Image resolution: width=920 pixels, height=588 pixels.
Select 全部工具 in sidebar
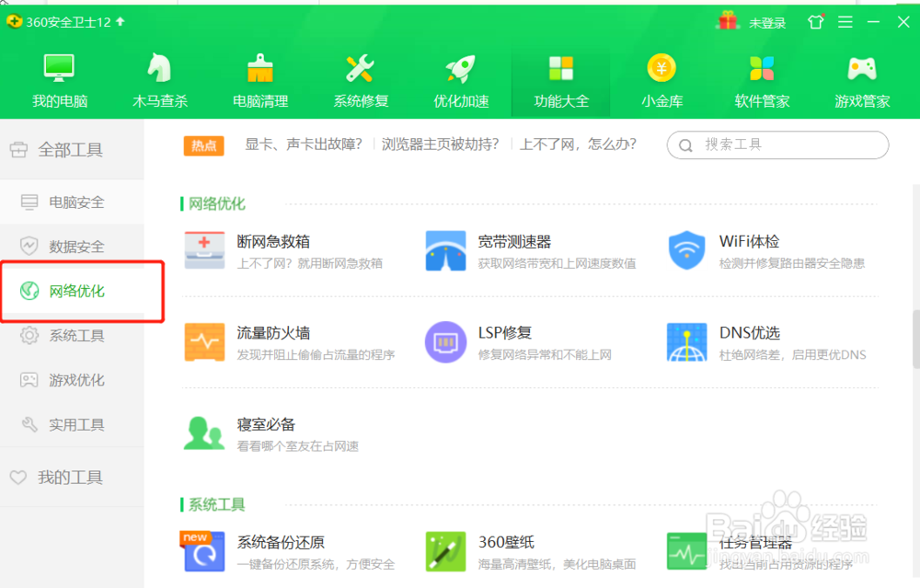pos(72,150)
